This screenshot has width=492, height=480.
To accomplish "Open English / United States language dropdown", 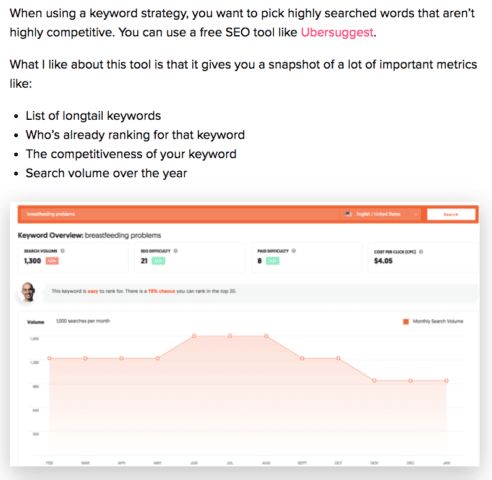I will pos(380,214).
